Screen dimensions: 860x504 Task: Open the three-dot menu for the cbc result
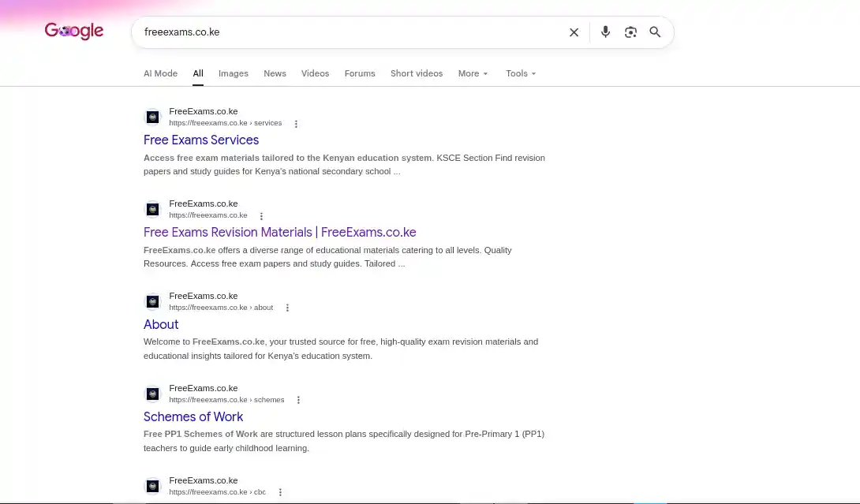(x=280, y=492)
